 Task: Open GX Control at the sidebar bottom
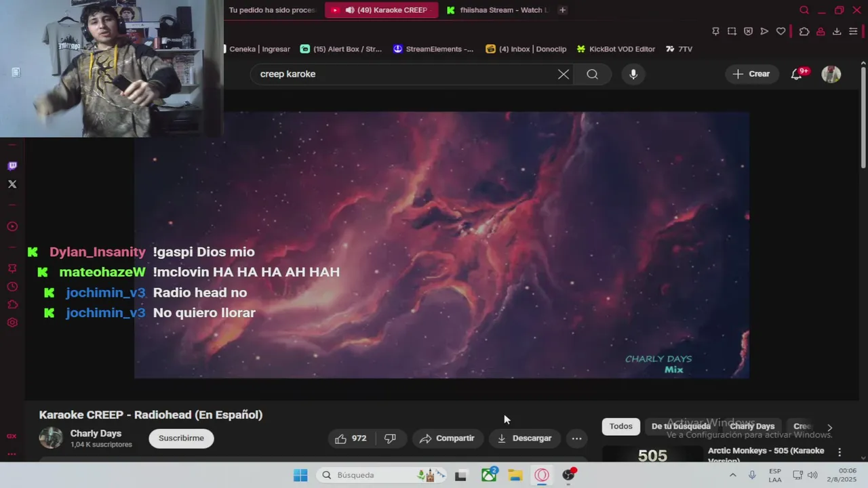(12, 436)
